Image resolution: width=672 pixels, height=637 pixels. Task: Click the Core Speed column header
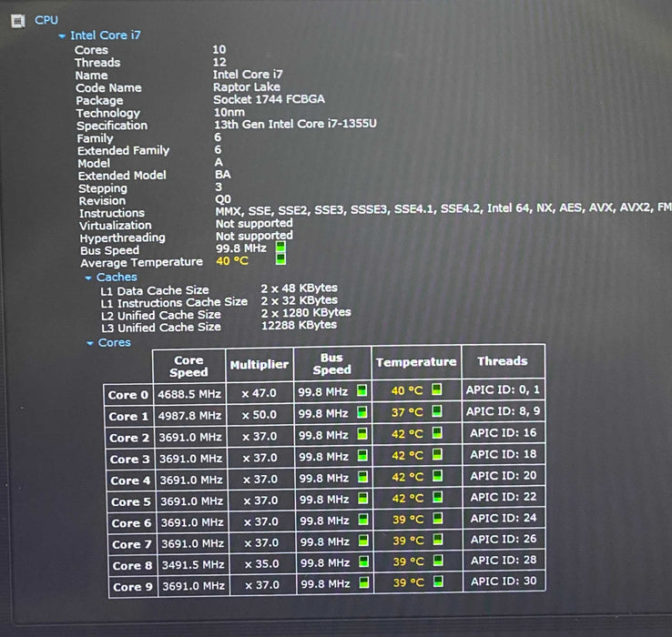[188, 366]
